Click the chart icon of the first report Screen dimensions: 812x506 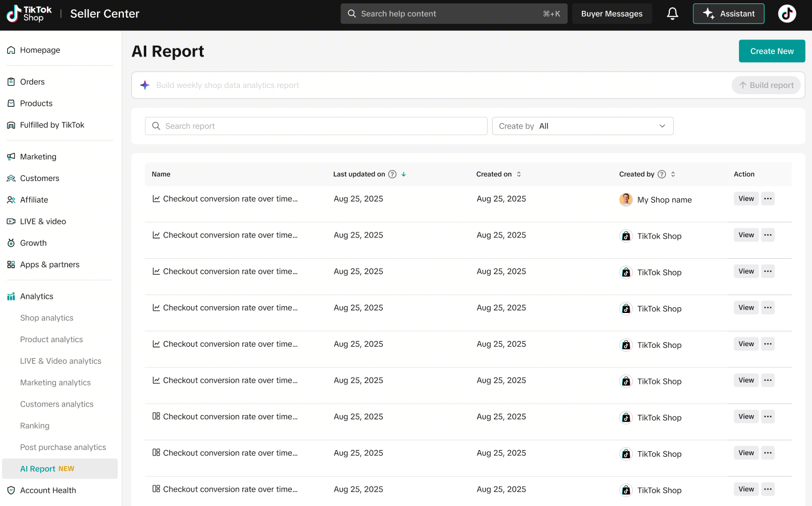156,199
